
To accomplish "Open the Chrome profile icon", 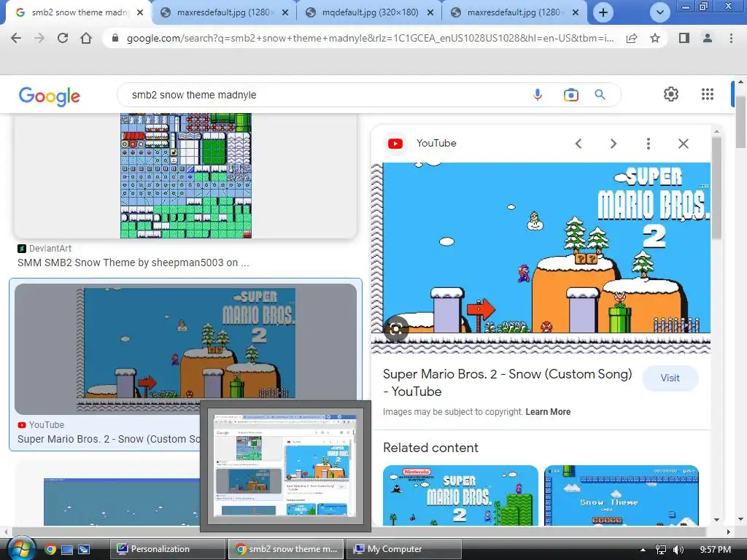I will pos(708,38).
